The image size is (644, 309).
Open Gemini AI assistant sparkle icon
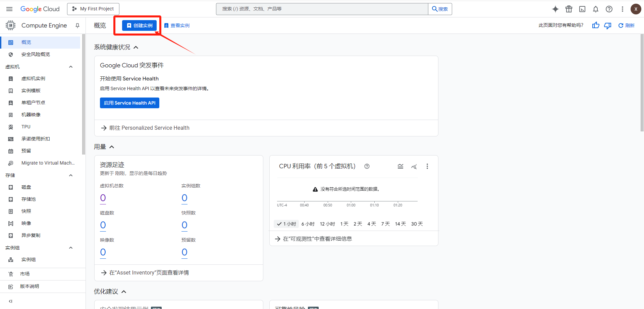[x=555, y=9]
